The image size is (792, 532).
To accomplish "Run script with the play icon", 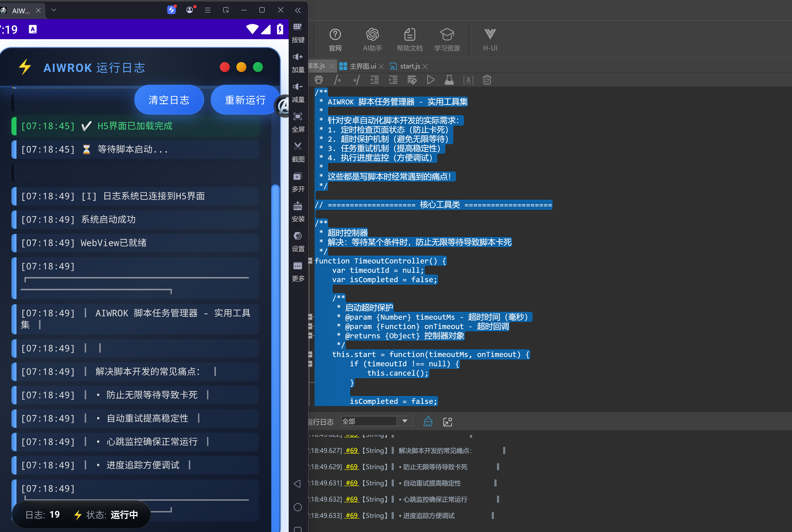I will click(430, 80).
